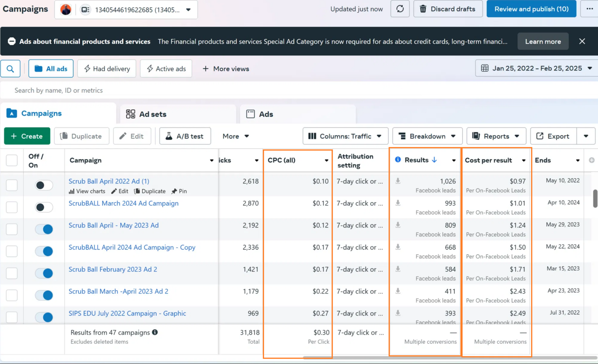The image size is (598, 364).
Task: Click the account profile avatar
Action: pos(65,10)
